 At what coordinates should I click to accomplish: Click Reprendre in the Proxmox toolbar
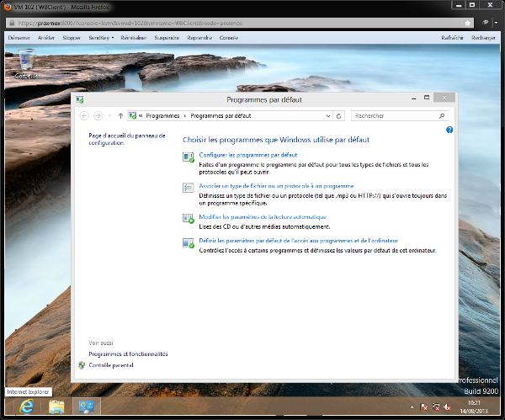(x=199, y=38)
